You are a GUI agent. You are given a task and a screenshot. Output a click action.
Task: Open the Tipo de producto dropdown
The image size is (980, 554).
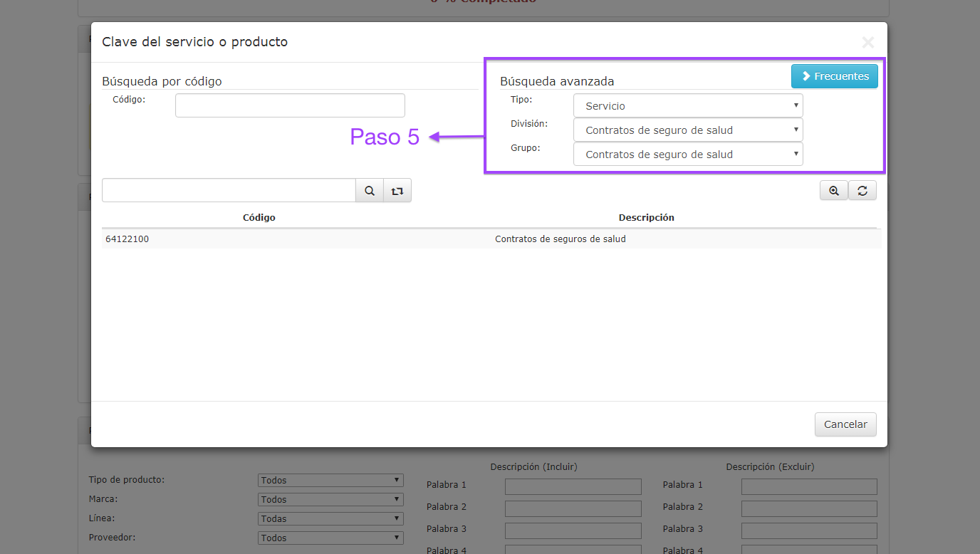click(x=330, y=481)
